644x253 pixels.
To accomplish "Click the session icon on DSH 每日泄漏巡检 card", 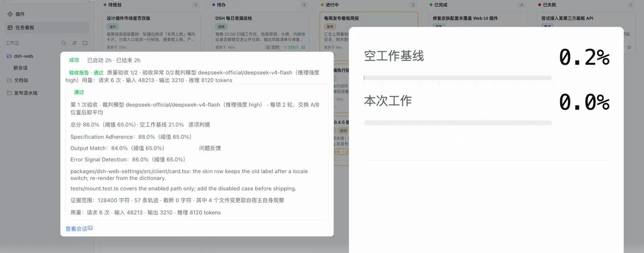I will 303,47.
